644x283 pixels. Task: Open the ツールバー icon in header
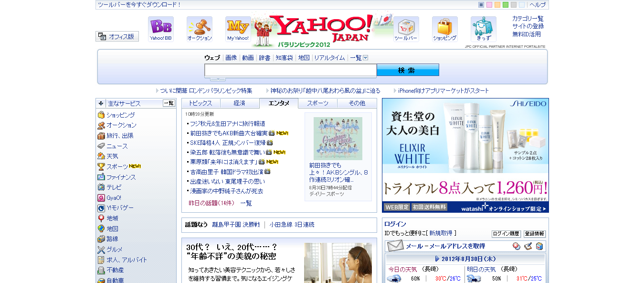click(406, 29)
